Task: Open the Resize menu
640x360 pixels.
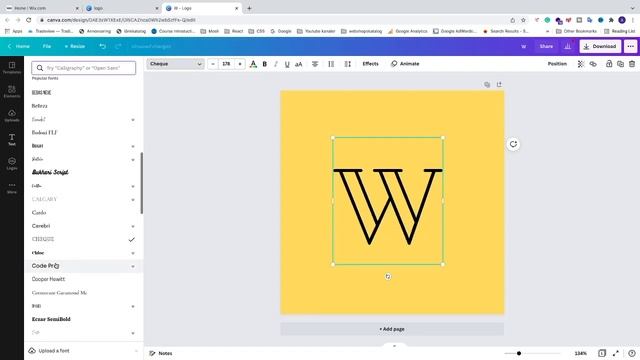Action: (x=75, y=47)
